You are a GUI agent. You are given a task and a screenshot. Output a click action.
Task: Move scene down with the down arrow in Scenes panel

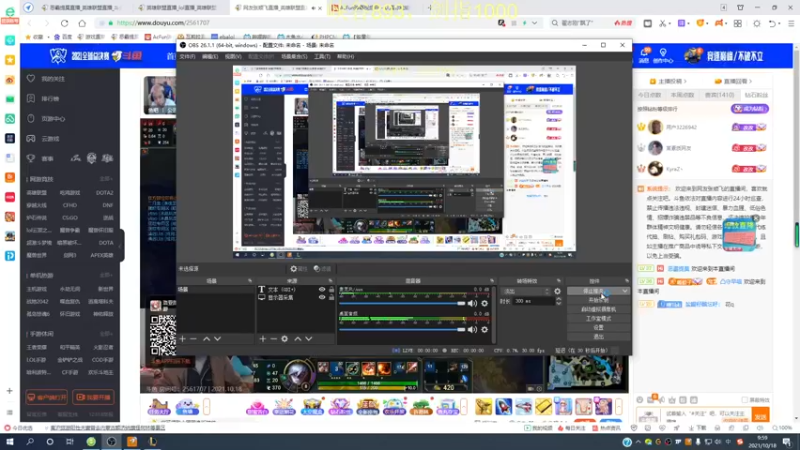pyautogui.click(x=218, y=339)
